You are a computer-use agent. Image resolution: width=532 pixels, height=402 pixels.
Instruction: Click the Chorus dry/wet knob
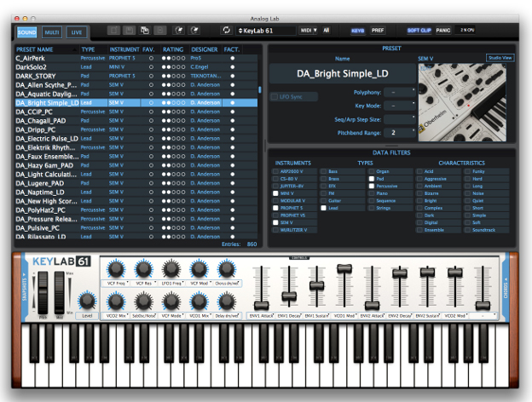[x=227, y=270]
